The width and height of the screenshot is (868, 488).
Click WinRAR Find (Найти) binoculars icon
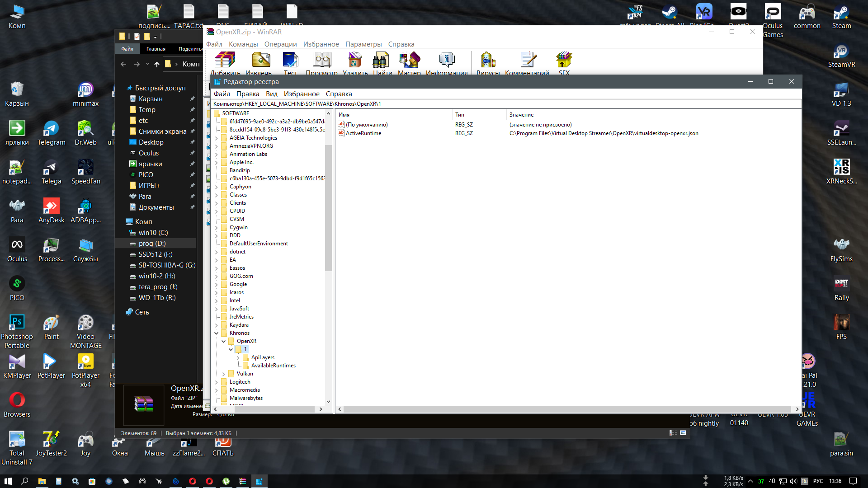click(381, 60)
